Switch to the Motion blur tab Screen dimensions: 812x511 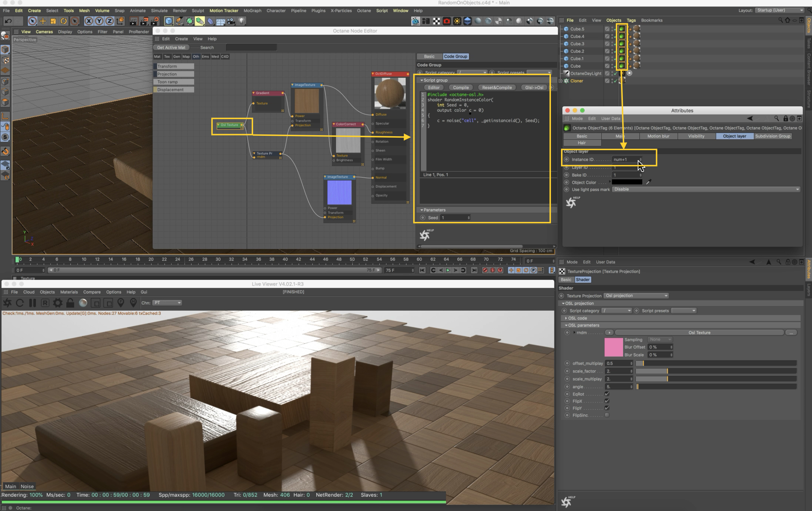point(658,136)
